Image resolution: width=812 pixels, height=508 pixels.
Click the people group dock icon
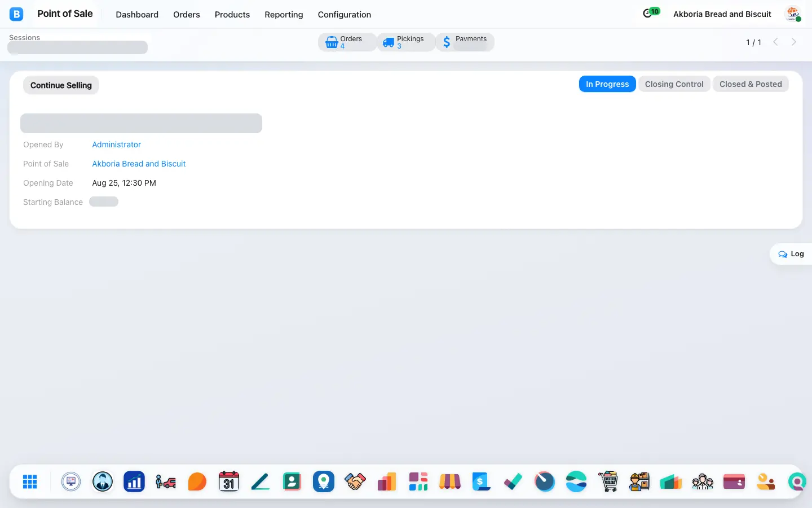click(x=703, y=481)
